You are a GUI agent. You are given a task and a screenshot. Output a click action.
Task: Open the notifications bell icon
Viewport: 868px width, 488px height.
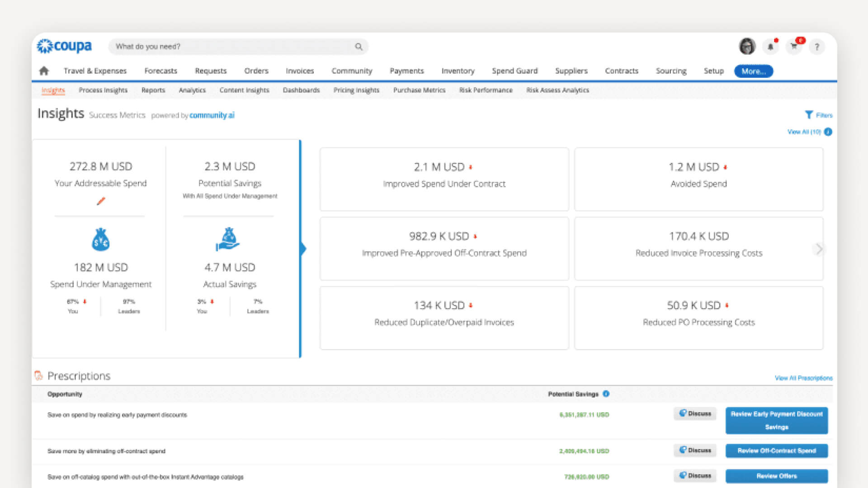click(771, 47)
